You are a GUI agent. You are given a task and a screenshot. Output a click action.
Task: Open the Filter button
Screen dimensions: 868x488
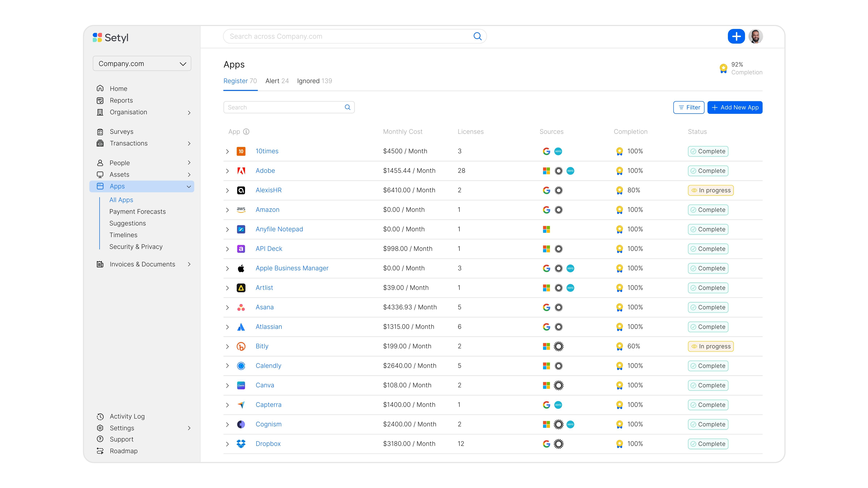[x=688, y=107]
